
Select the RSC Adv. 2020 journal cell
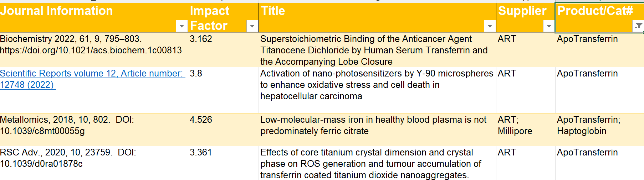pos(93,163)
